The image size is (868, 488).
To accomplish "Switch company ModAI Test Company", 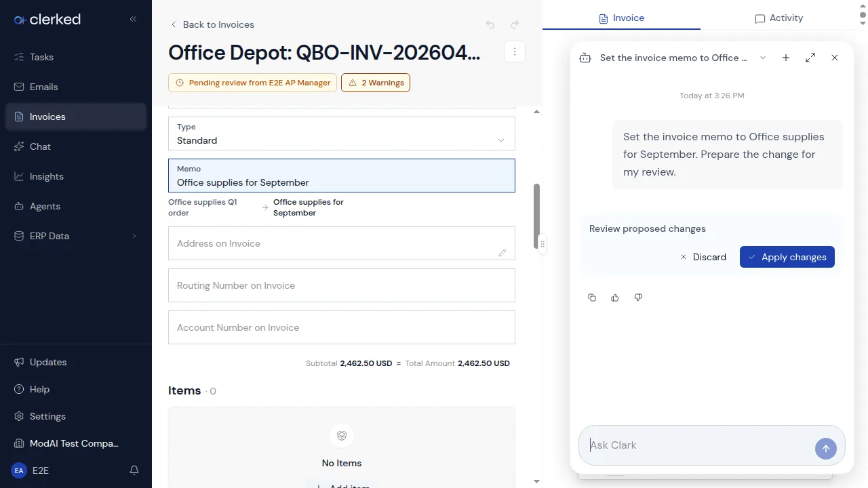I will point(76,443).
